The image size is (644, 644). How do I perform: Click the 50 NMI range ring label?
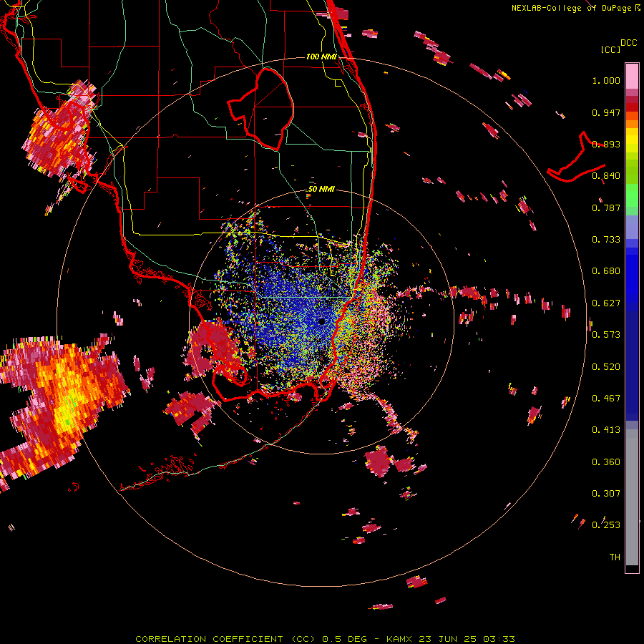coord(321,190)
